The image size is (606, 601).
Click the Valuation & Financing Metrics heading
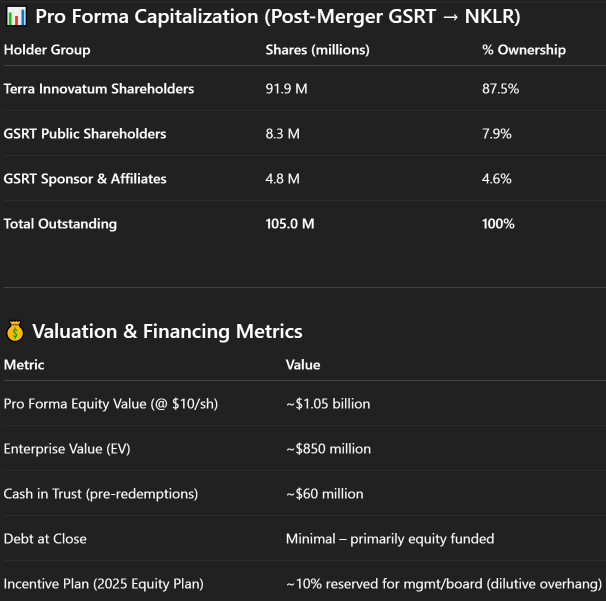point(167,331)
